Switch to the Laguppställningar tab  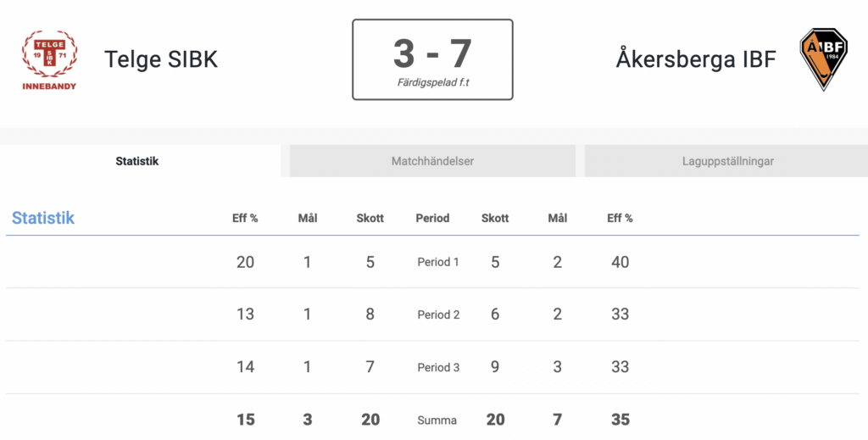click(x=726, y=161)
